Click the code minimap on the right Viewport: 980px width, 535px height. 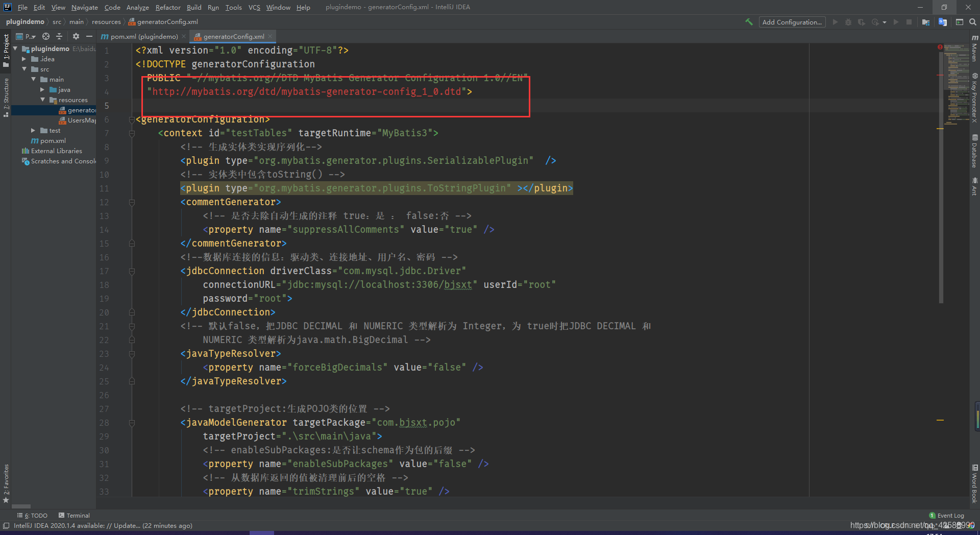coord(956,84)
